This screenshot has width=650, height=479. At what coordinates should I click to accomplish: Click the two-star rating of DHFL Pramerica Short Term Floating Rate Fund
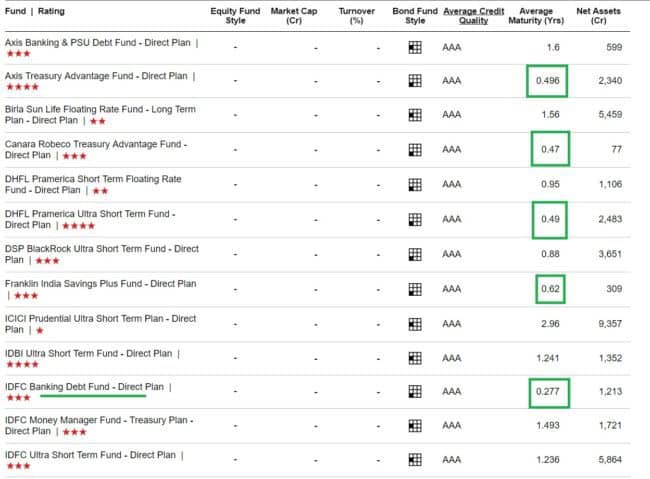click(100, 191)
